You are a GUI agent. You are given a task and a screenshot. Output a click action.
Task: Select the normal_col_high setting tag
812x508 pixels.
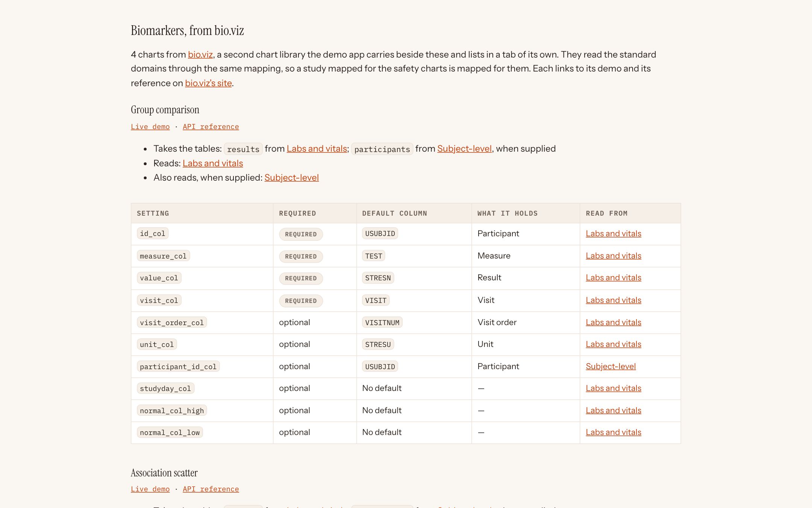(172, 411)
